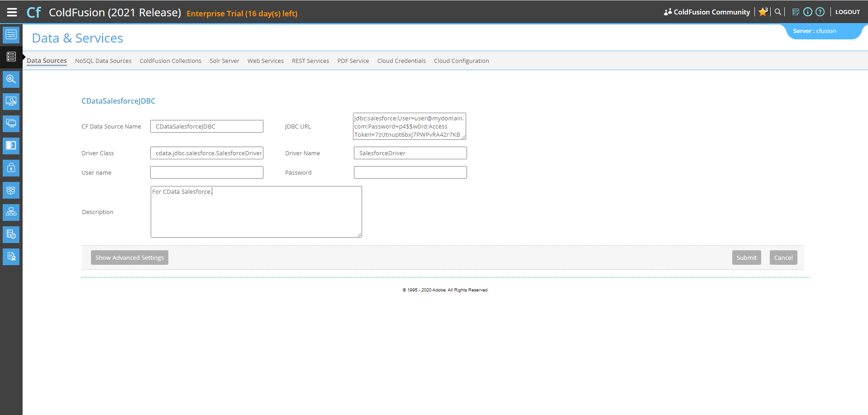868x415 pixels.
Task: Click the network hierarchy icon in the sidebar
Action: (11, 212)
